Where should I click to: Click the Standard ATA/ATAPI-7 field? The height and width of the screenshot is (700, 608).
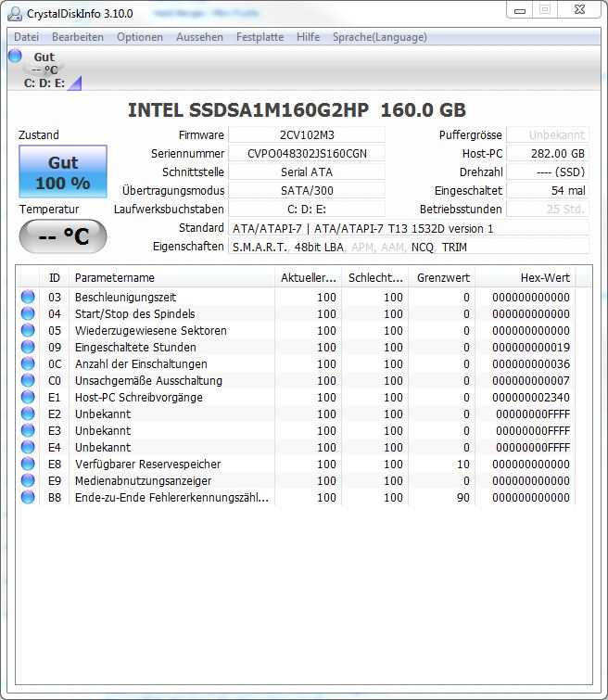point(409,229)
